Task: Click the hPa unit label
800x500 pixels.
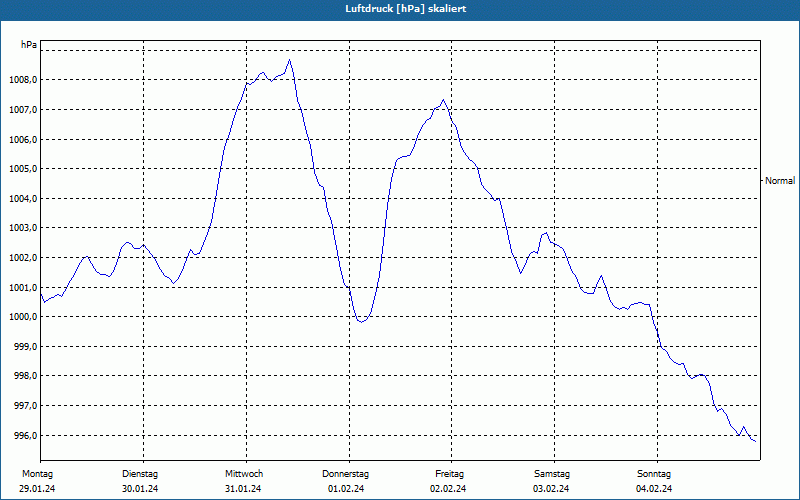Action: click(29, 45)
